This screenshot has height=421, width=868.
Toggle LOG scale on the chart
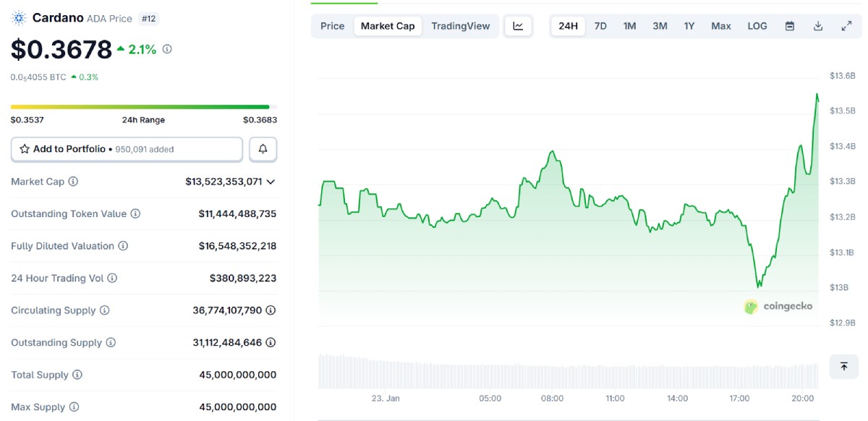click(x=757, y=26)
